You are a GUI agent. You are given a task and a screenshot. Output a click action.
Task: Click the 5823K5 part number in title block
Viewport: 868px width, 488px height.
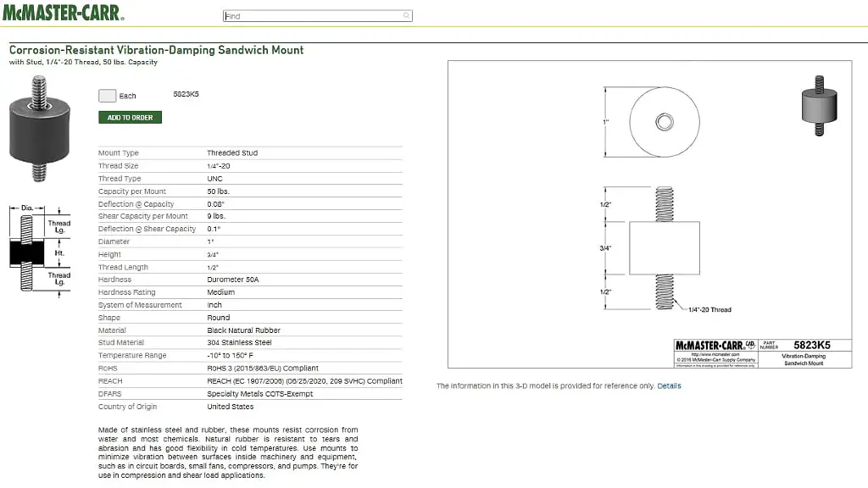click(811, 345)
